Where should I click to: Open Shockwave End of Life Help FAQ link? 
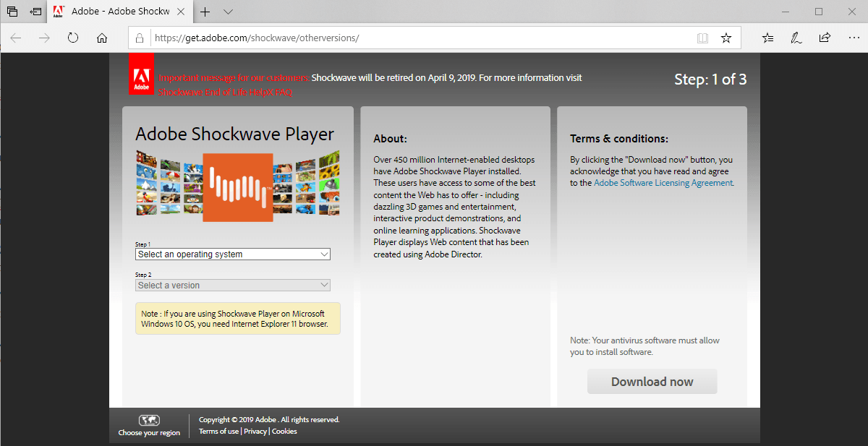(226, 92)
